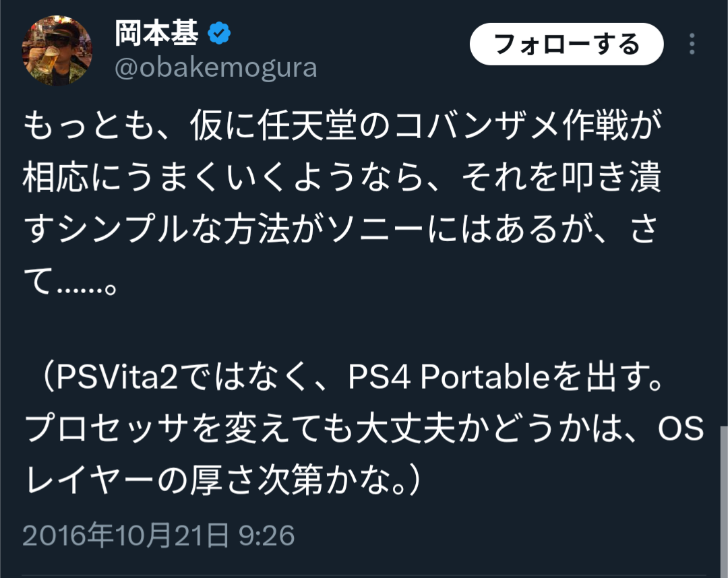Click the line beginning レイヤーの厚さ次第
The width and height of the screenshot is (728, 578).
pyautogui.click(x=223, y=480)
